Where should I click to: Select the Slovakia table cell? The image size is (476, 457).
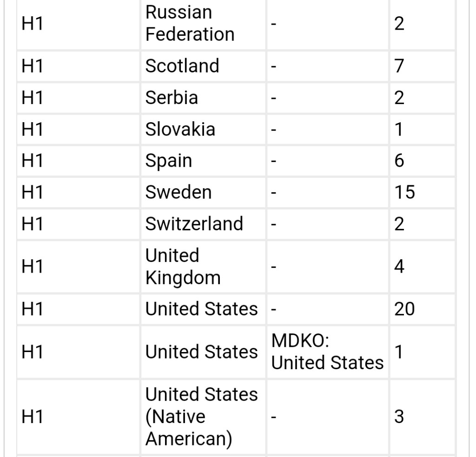180,129
